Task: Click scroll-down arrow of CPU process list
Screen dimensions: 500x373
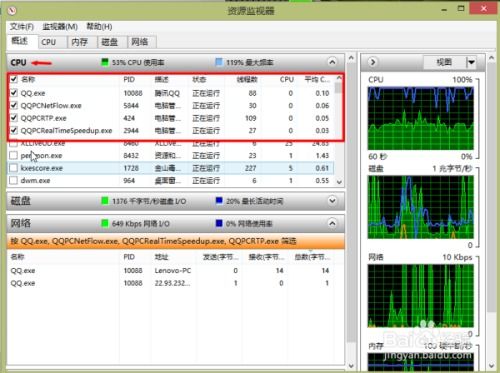Action: coord(339,182)
